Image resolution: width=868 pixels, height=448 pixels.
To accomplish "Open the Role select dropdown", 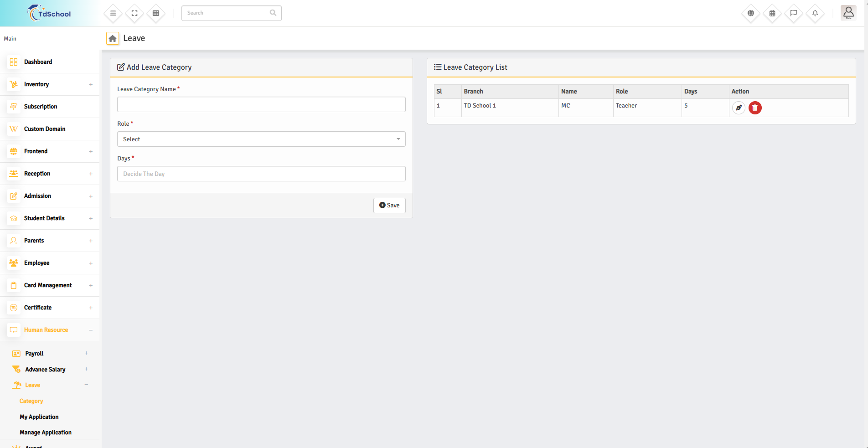I will coord(261,139).
